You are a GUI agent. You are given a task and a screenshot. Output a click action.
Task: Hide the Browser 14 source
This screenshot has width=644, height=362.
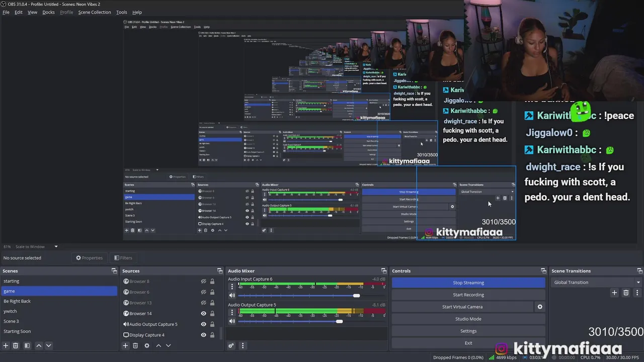click(x=204, y=313)
